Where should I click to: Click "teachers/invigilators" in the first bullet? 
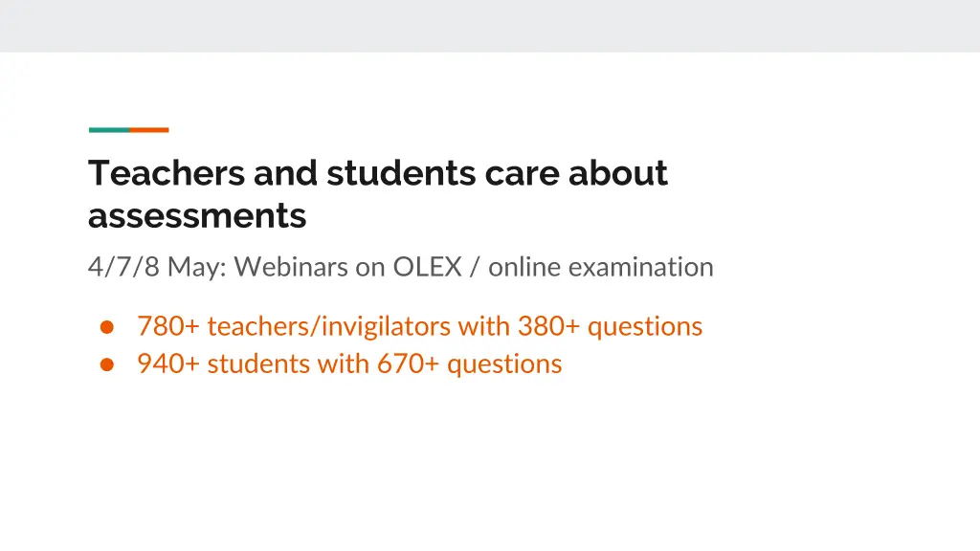click(329, 326)
